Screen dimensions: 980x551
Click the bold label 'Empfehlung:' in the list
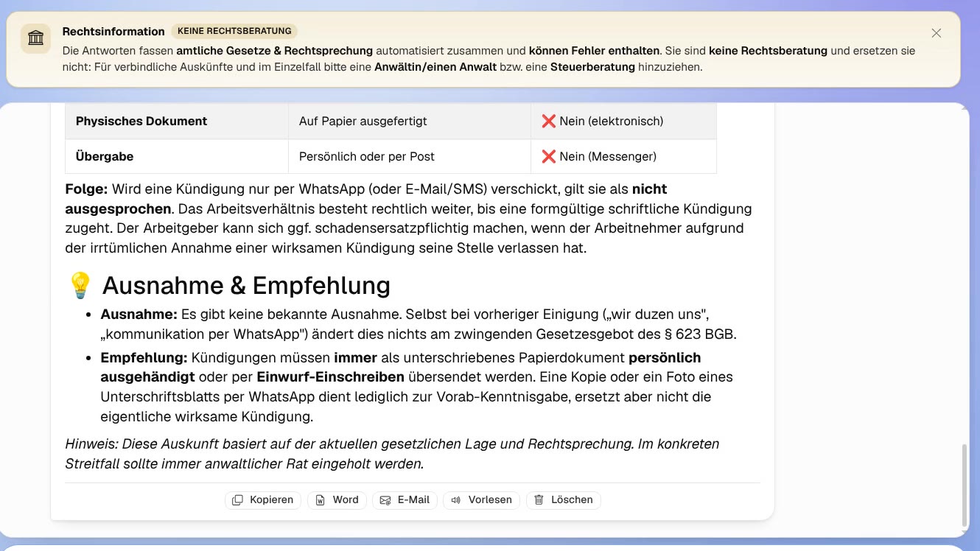pos(144,358)
